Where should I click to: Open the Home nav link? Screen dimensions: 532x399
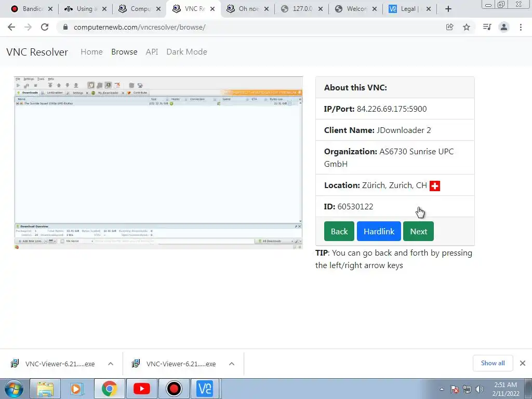tap(91, 52)
